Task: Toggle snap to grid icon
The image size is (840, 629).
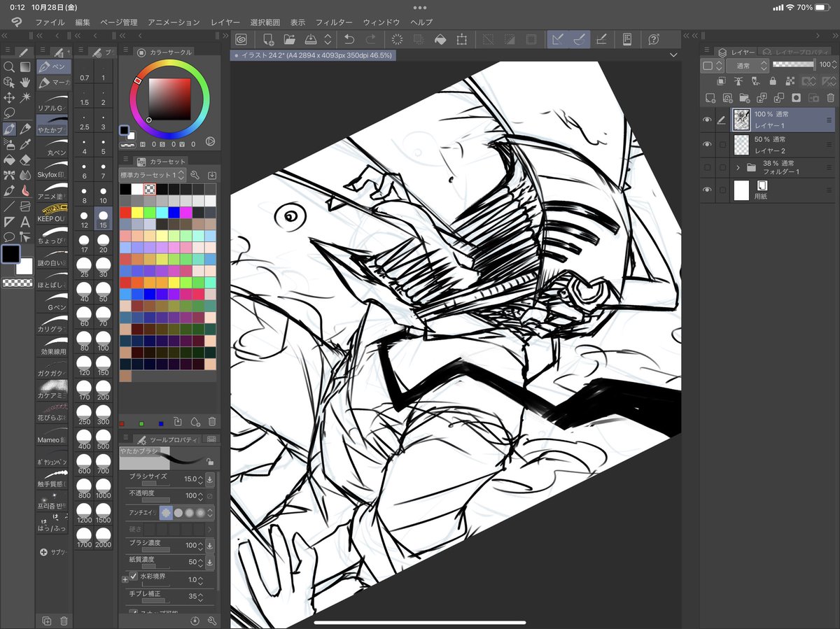Action: point(601,40)
